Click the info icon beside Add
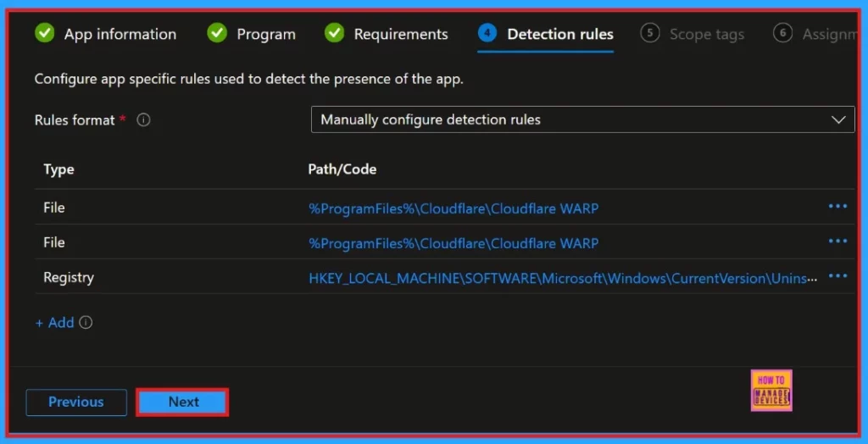 (x=86, y=322)
